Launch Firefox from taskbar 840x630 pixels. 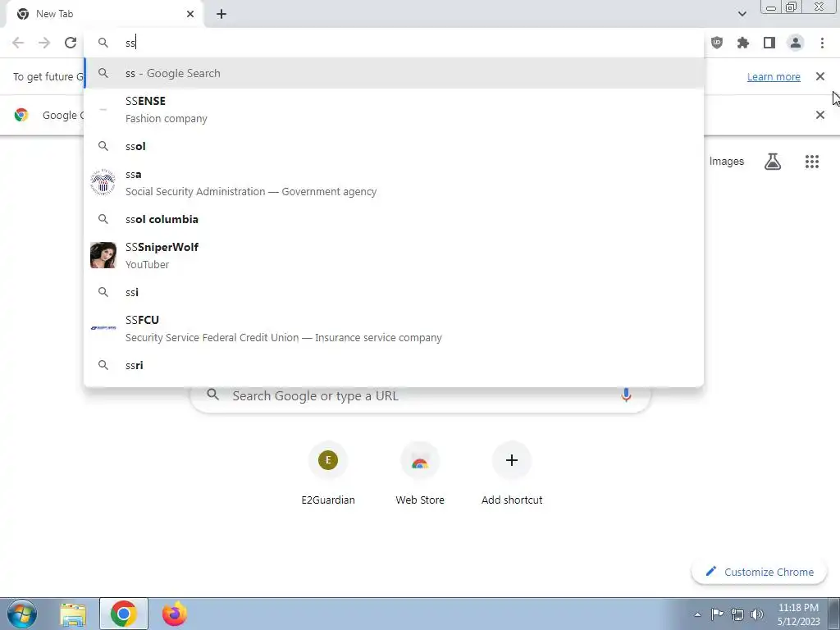[174, 614]
